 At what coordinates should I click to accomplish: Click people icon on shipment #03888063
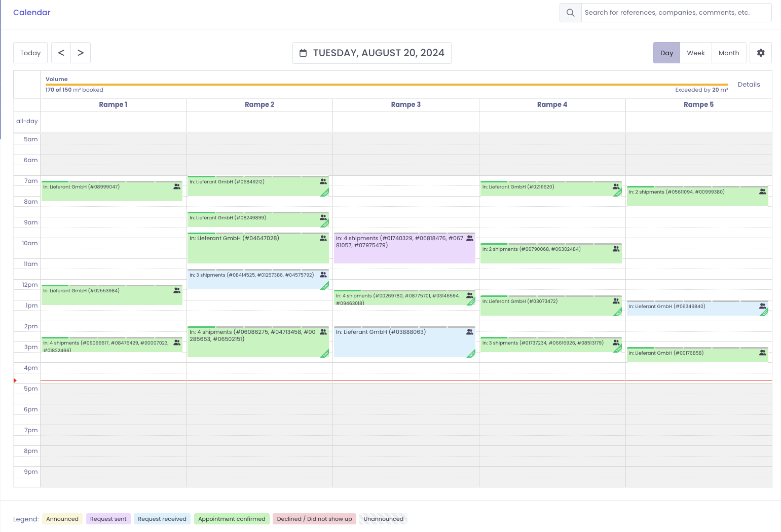470,332
